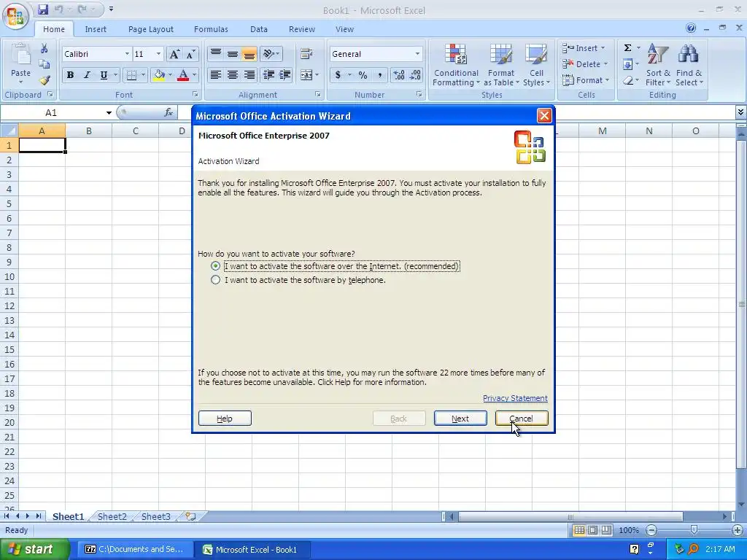Image resolution: width=747 pixels, height=560 pixels.
Task: Click Next in Activation Wizard
Action: coord(460,418)
